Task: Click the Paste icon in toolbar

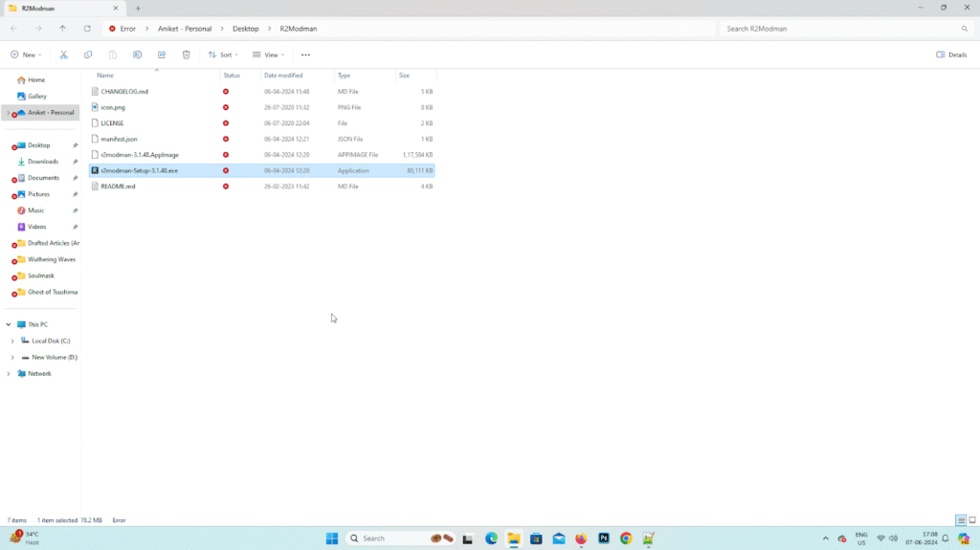Action: (x=113, y=55)
